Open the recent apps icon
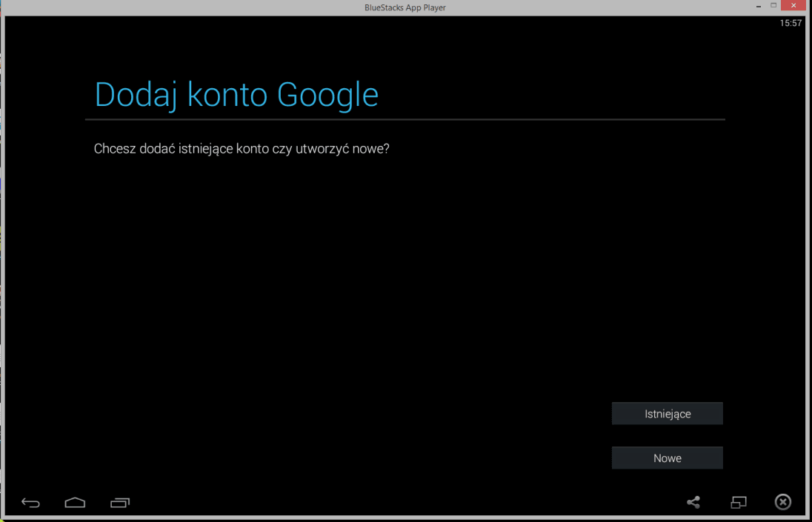Image resolution: width=812 pixels, height=522 pixels. [x=120, y=502]
